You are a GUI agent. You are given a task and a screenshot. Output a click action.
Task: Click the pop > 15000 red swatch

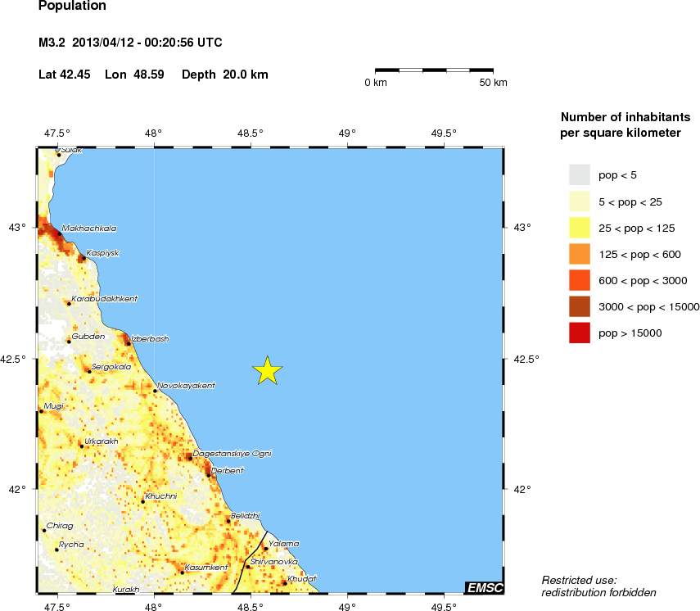[x=580, y=333]
